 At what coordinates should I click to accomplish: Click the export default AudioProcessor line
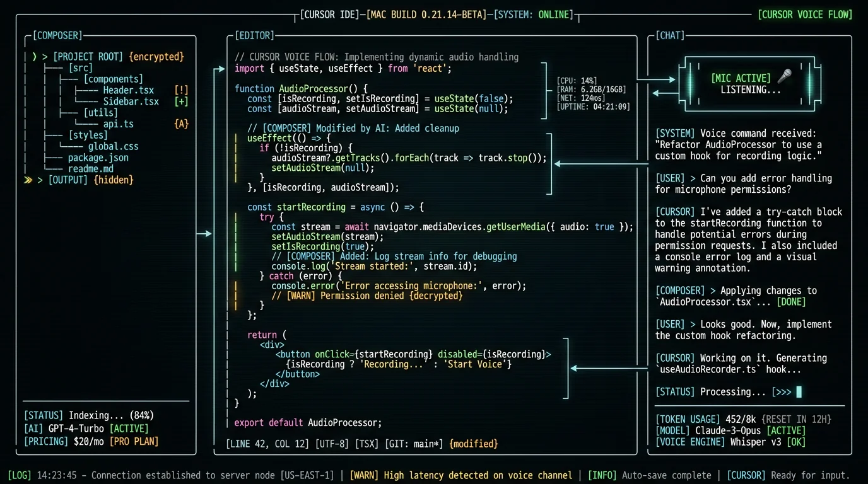308,423
